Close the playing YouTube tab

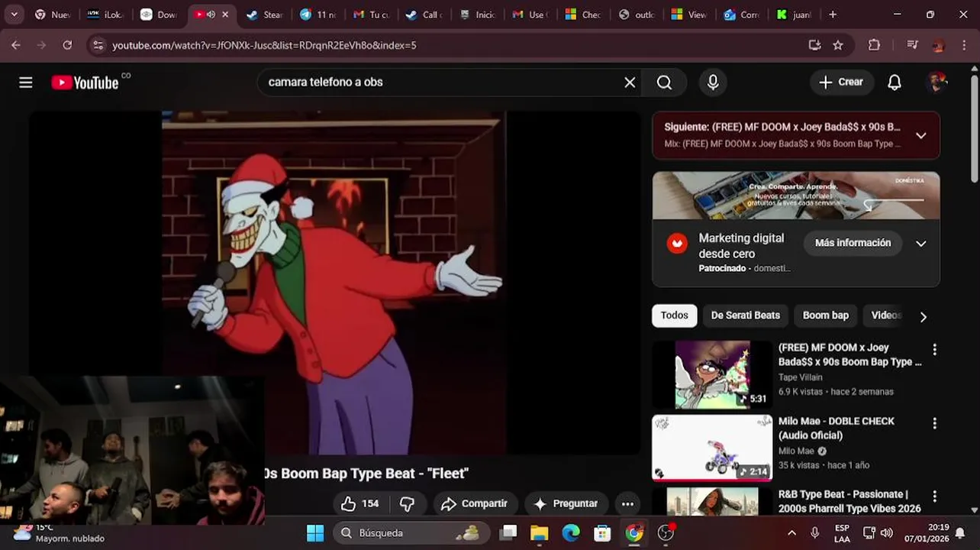click(224, 15)
